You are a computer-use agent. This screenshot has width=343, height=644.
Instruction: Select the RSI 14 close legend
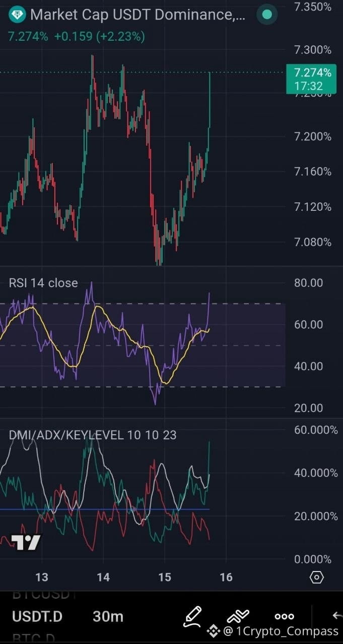click(x=43, y=283)
